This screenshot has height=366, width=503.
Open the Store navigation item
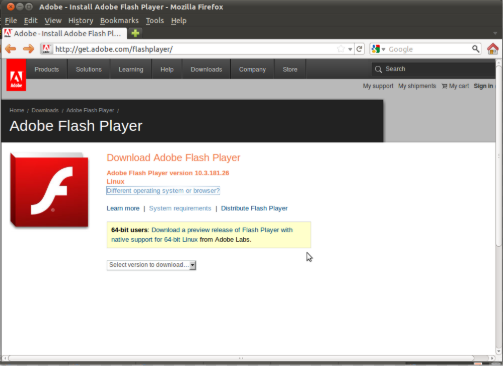[x=290, y=69]
